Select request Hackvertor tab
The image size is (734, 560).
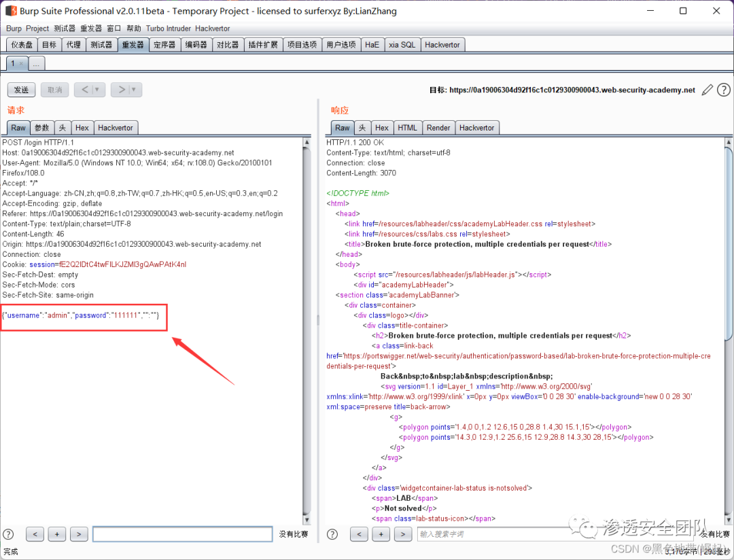click(x=116, y=127)
